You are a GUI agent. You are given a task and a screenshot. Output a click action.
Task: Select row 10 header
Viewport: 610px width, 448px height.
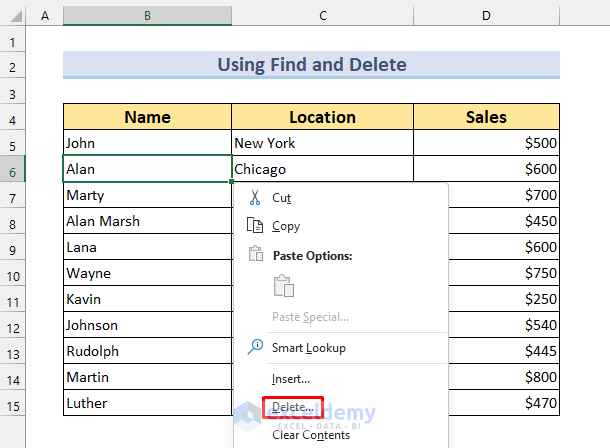coord(13,273)
